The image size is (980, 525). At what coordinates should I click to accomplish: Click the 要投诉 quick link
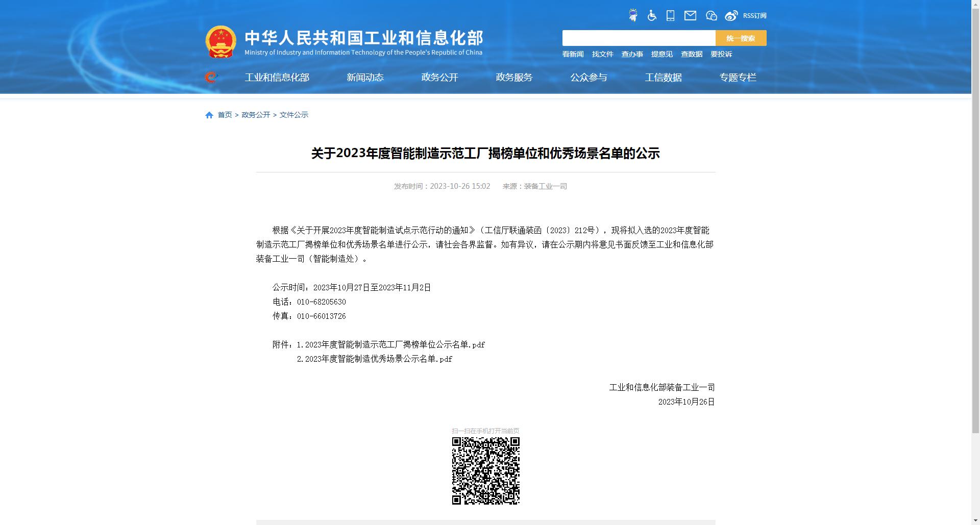click(x=721, y=54)
